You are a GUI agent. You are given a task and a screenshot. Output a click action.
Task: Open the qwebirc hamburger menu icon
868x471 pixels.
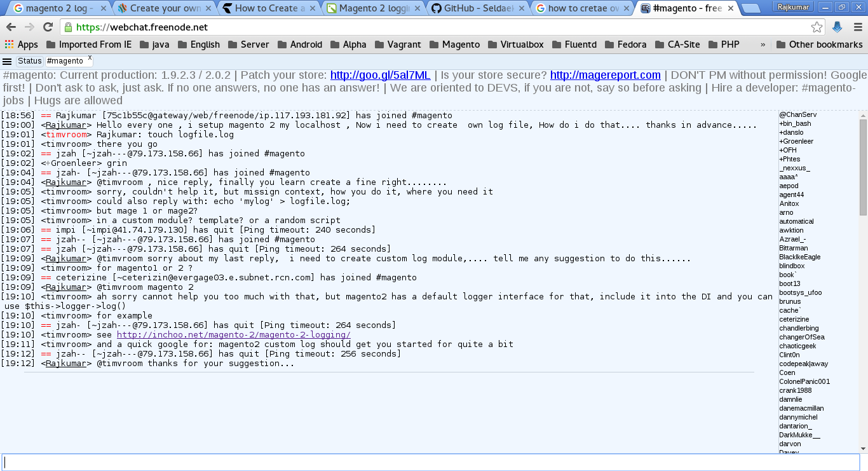pos(7,61)
